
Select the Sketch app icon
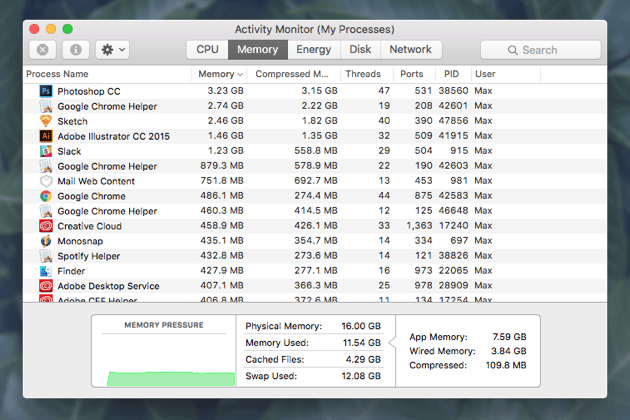(x=45, y=121)
